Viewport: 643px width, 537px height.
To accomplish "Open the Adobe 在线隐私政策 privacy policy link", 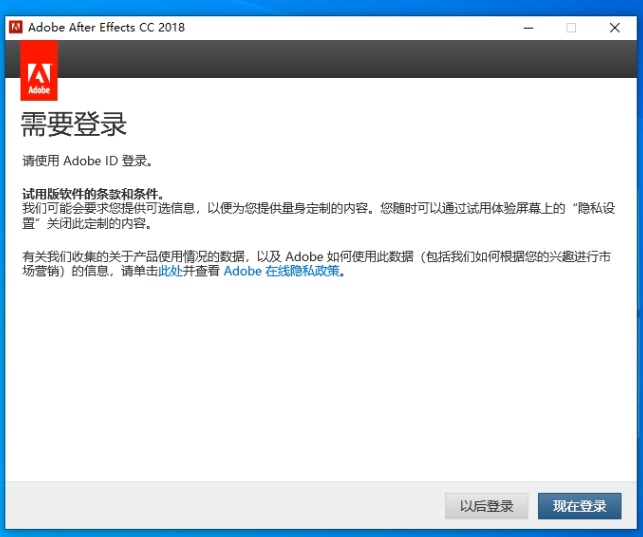I will (281, 271).
